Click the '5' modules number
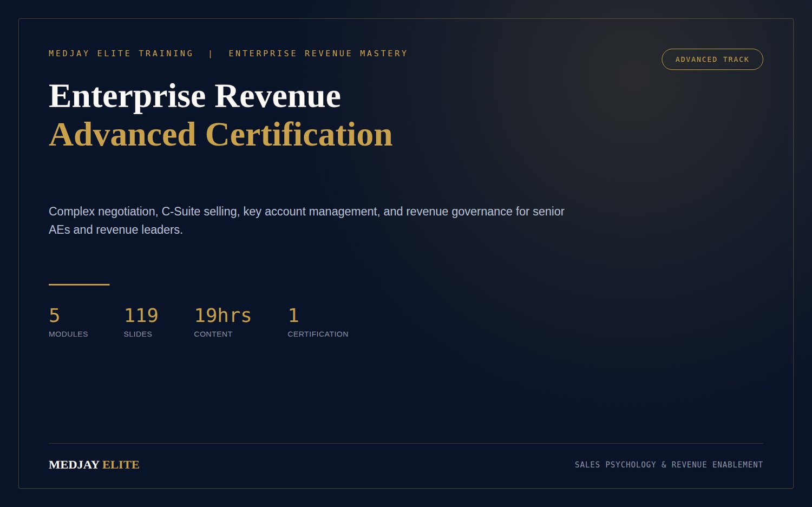This screenshot has height=507, width=812. pos(54,315)
